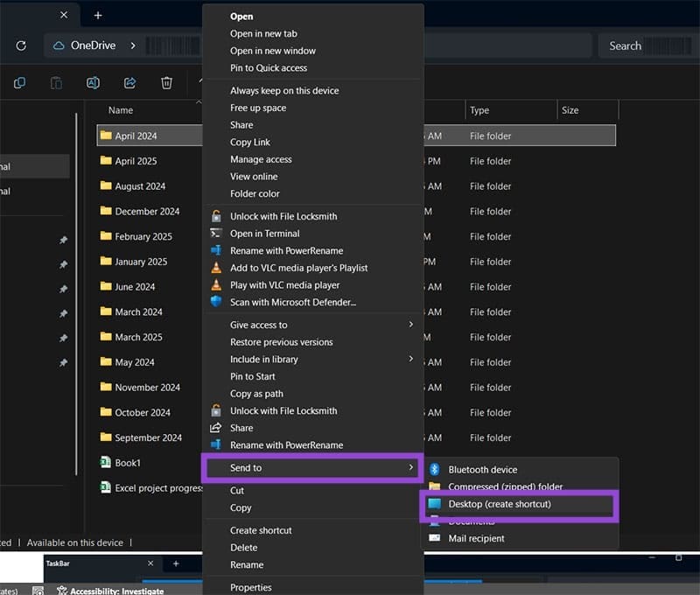
Task: Click the OneDrive cloud icon in address bar
Action: click(x=59, y=45)
